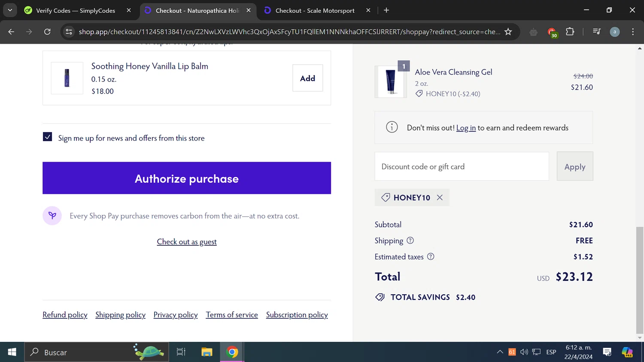Screen dimensions: 644x362
Task: Show Shipping help tooltip icon
Action: click(410, 241)
